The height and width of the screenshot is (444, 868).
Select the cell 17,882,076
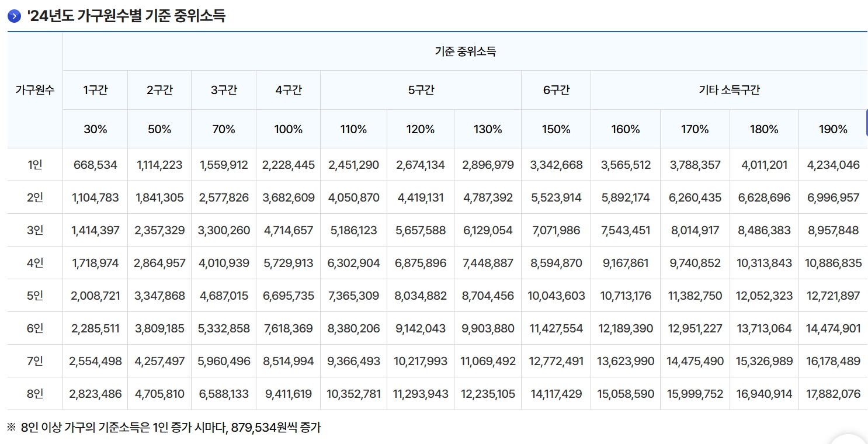(x=833, y=394)
